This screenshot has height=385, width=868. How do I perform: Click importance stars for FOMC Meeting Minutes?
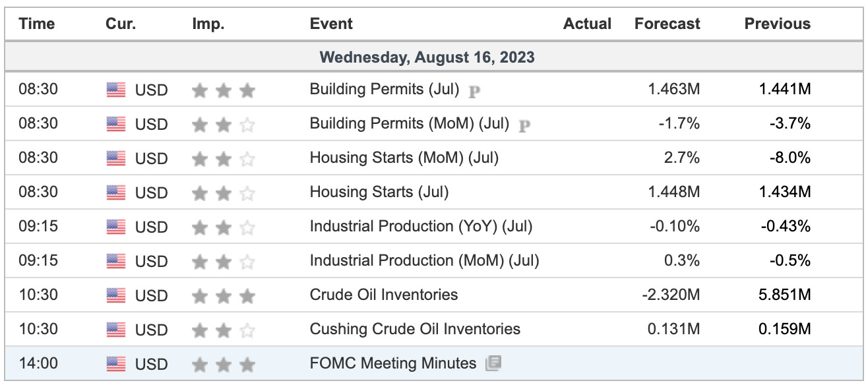click(223, 365)
